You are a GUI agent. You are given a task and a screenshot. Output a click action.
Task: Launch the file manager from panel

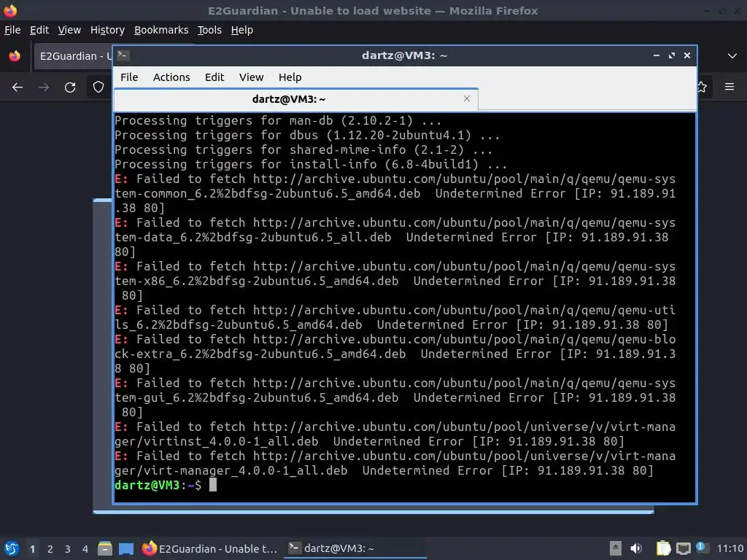(x=105, y=548)
